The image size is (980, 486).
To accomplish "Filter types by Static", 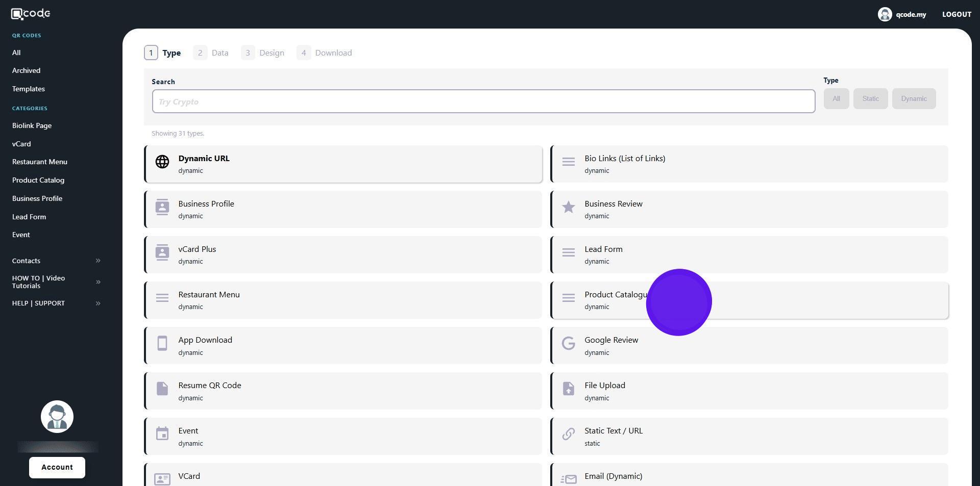I will pyautogui.click(x=870, y=98).
